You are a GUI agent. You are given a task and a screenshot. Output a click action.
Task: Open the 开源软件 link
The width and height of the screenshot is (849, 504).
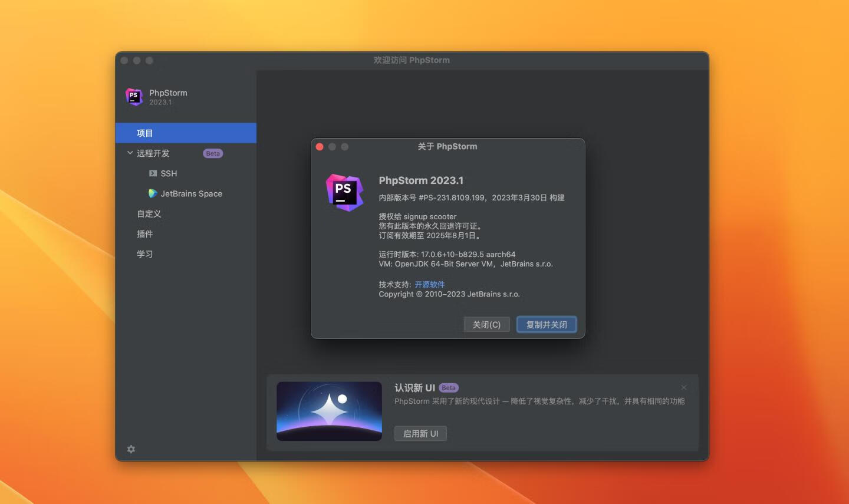430,285
